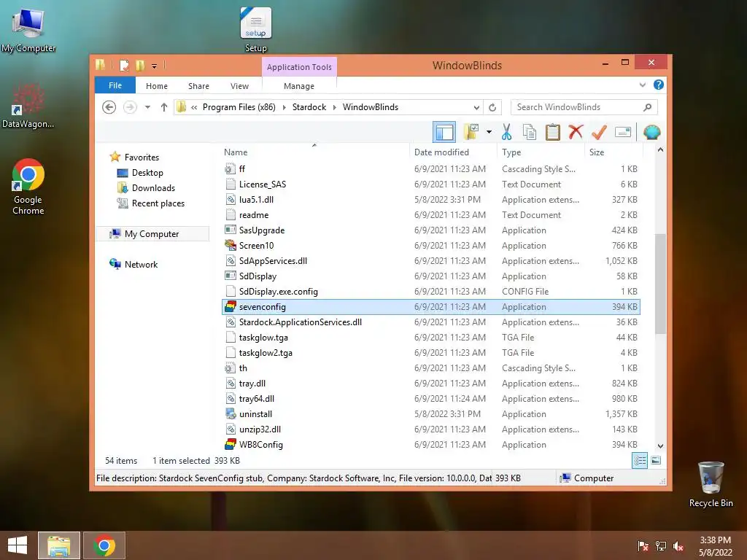
Task: Click the shell globe toolbar icon
Action: coord(651,132)
